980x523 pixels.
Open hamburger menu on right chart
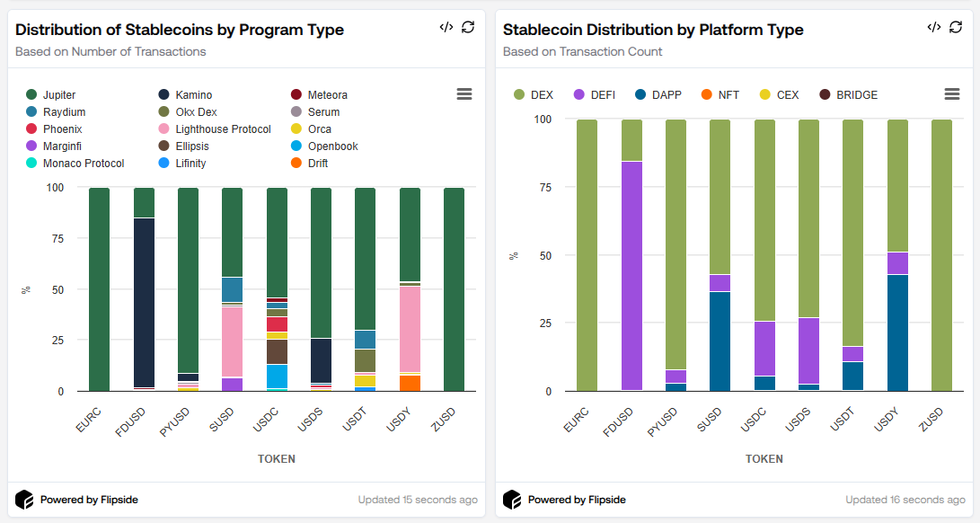click(952, 94)
